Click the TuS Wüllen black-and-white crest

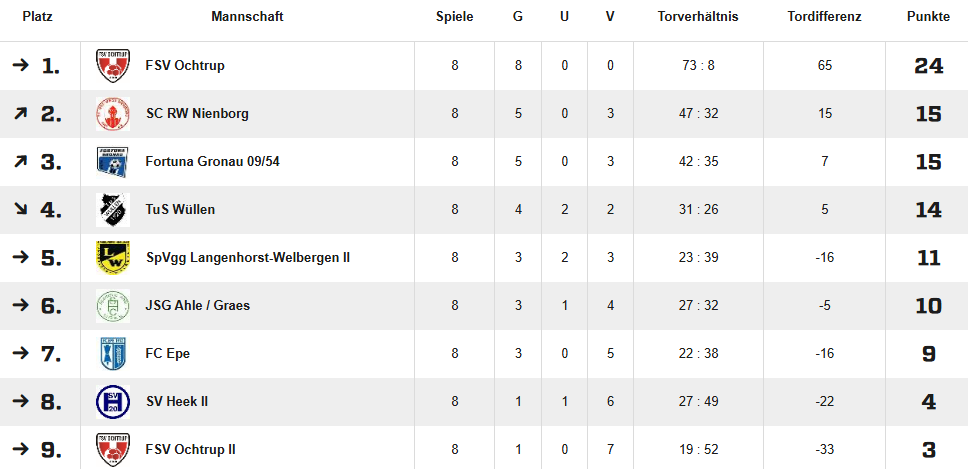(x=113, y=210)
